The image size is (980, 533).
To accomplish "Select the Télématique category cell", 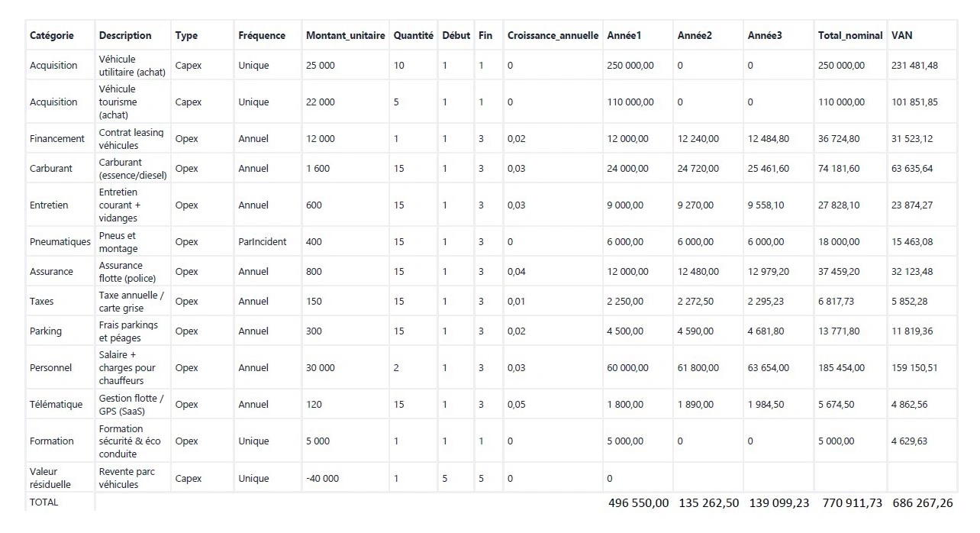I will [x=56, y=405].
